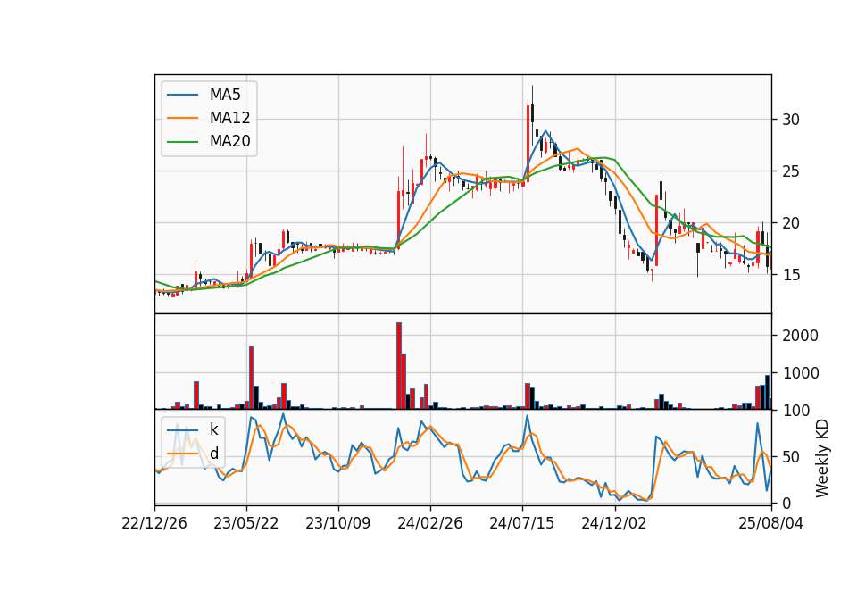Click the 25/08/04 date axis label
Image resolution: width=857 pixels, height=616 pixels.
pos(770,523)
